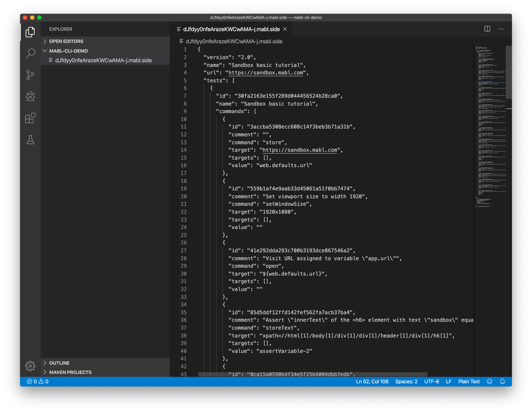Screen dimensions: 532x413
Task: Expand the OPEN EDITORS section
Action: (66, 41)
